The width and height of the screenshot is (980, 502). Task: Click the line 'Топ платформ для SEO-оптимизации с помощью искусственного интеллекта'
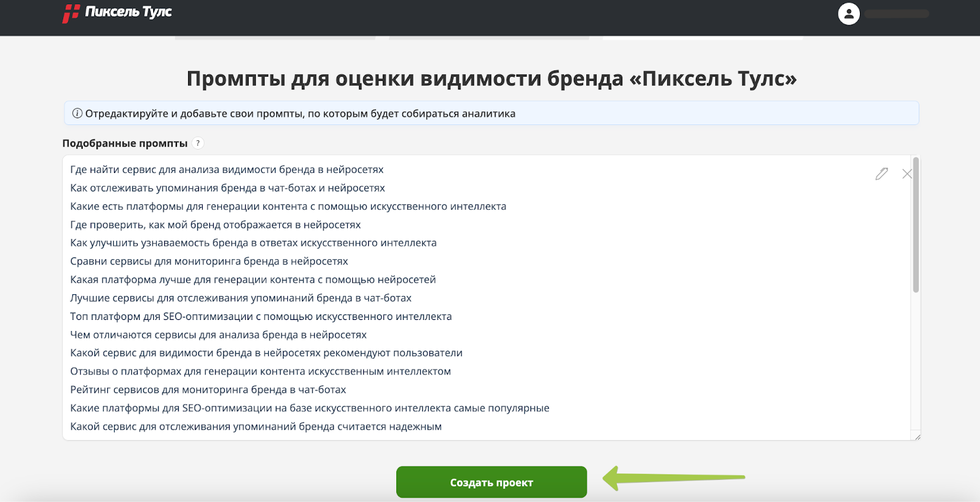click(261, 317)
